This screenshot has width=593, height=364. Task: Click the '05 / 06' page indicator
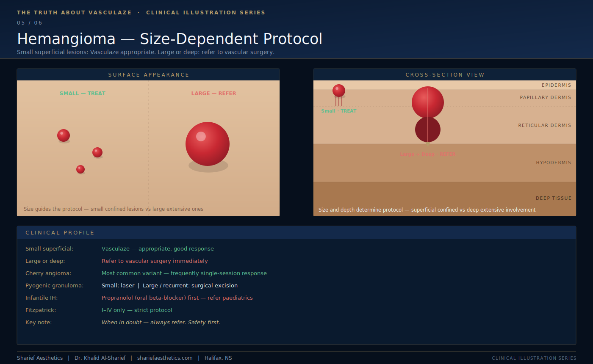coord(30,23)
